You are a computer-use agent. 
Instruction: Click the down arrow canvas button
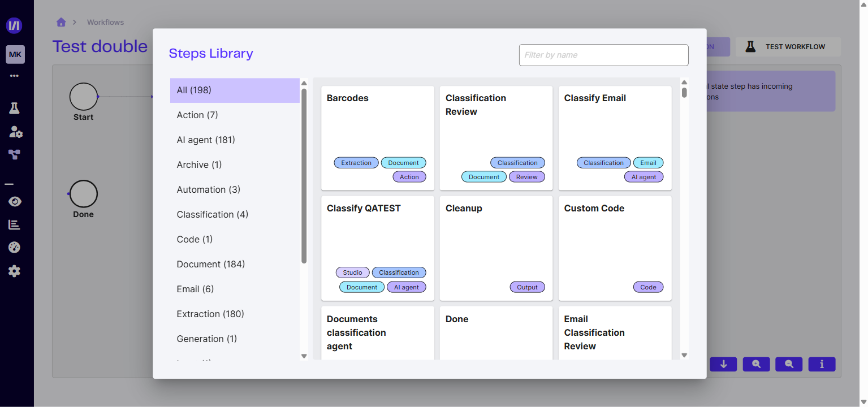(723, 364)
